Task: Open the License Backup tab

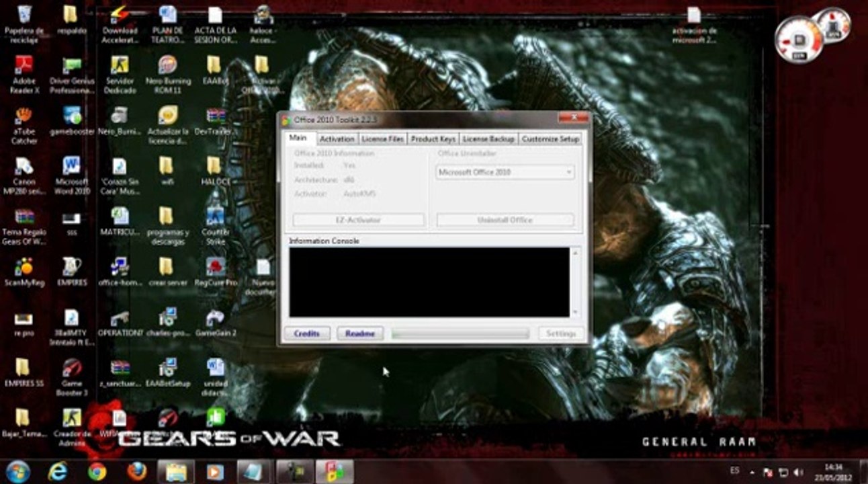Action: click(x=488, y=138)
